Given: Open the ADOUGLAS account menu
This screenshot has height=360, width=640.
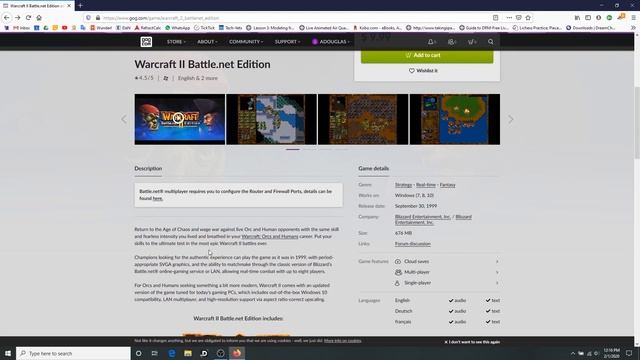Looking at the screenshot, I should (331, 42).
